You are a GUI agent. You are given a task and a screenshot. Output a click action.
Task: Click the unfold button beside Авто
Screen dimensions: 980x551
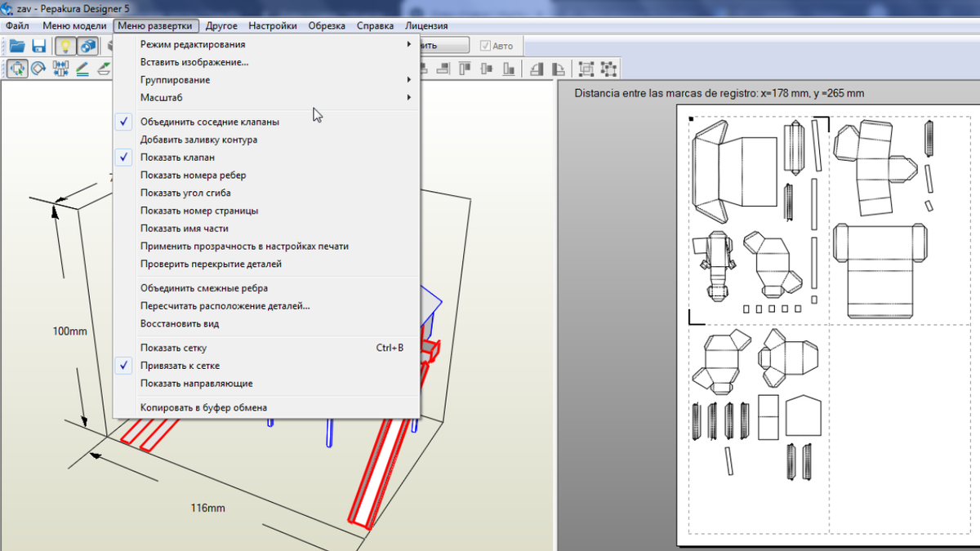(445, 46)
